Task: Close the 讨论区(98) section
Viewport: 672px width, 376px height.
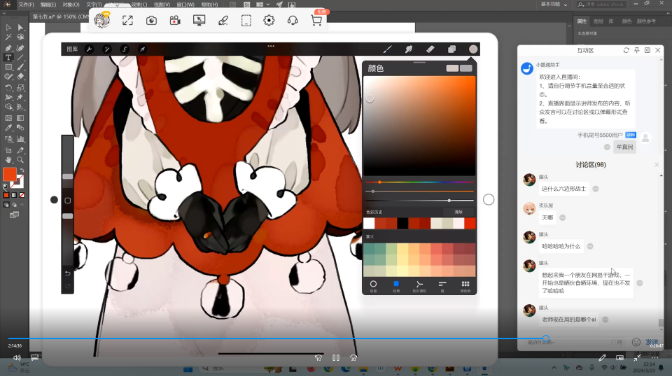Action: point(657,165)
